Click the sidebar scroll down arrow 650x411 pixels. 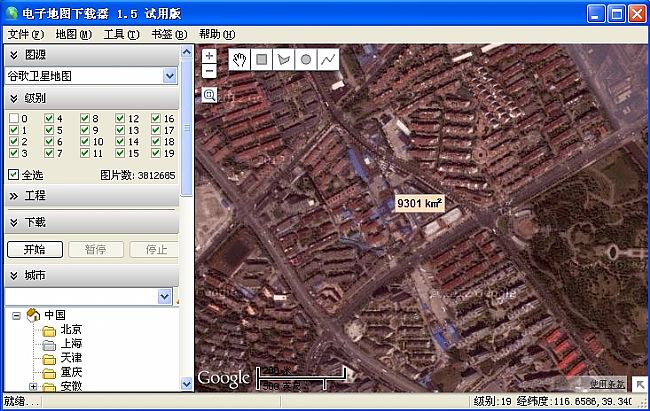pos(187,384)
